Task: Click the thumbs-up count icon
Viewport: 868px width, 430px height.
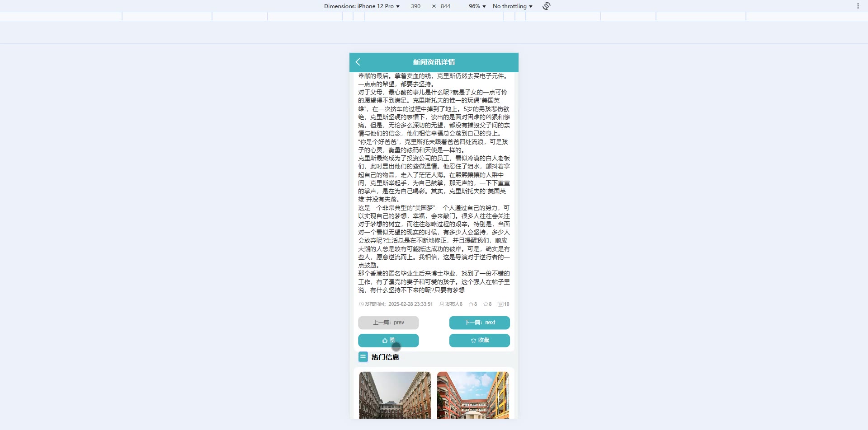Action: click(471, 304)
